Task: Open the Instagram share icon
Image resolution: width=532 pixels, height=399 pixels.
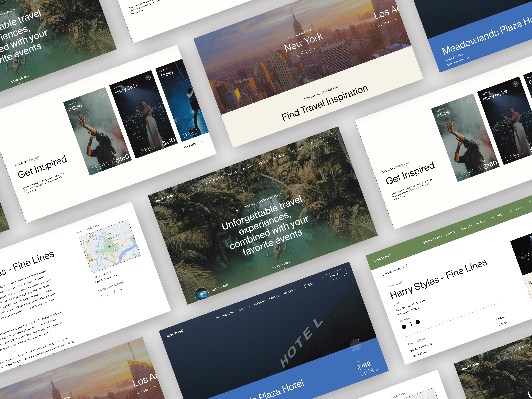Action: click(x=120, y=290)
